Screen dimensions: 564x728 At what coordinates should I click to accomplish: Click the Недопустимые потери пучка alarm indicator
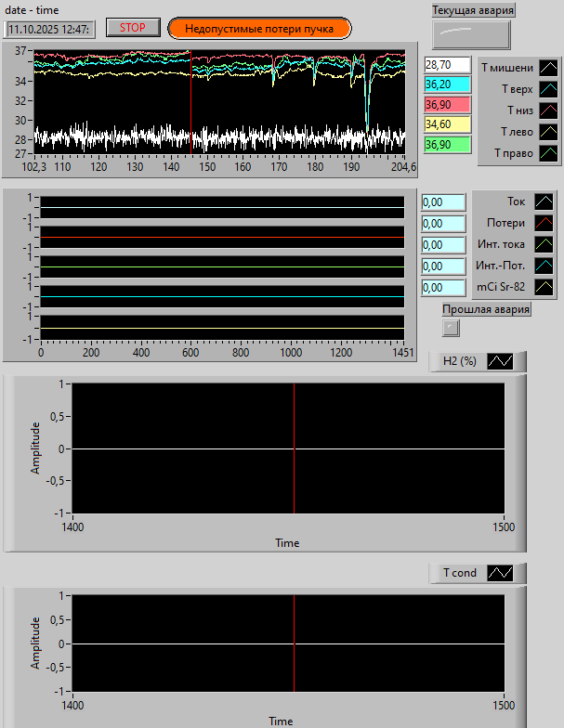(x=259, y=28)
